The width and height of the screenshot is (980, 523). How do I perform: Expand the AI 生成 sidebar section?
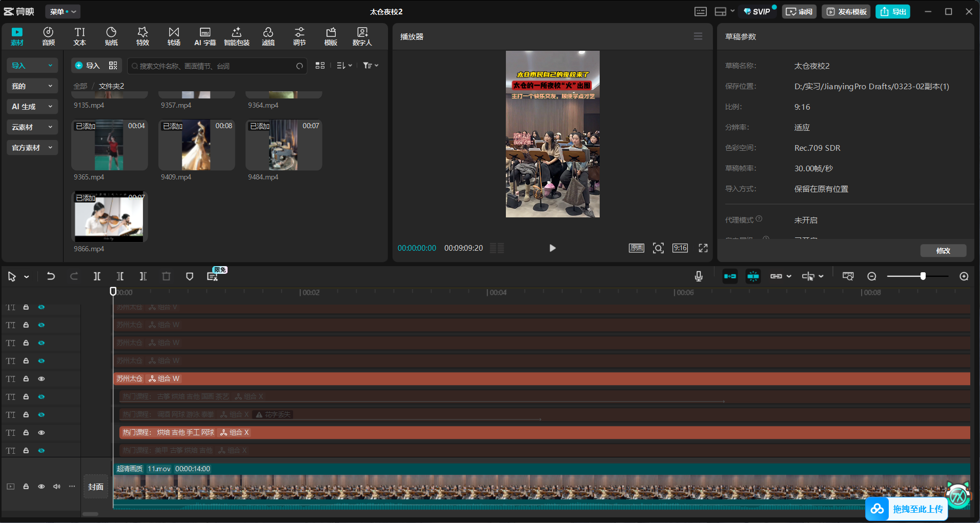(32, 107)
